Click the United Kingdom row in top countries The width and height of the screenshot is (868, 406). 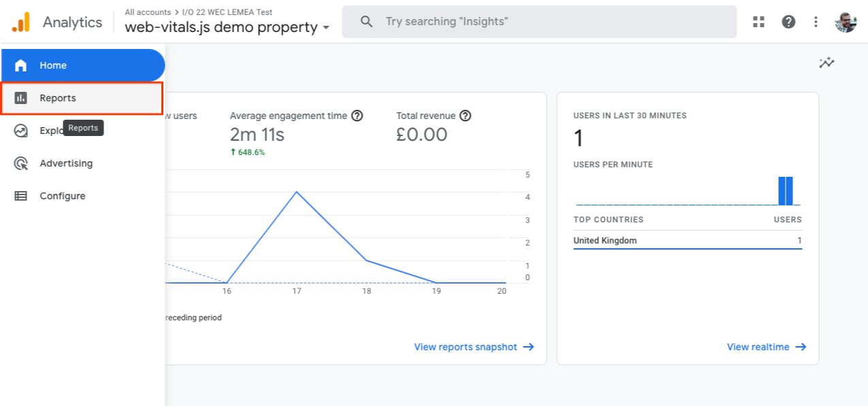pos(687,240)
